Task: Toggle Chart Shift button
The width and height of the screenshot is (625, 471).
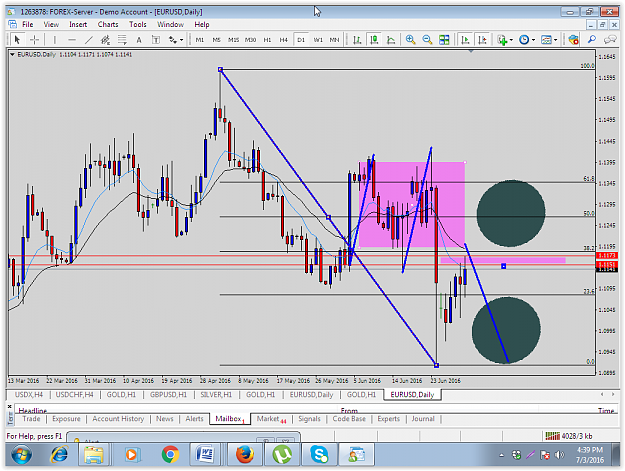Action: point(482,39)
